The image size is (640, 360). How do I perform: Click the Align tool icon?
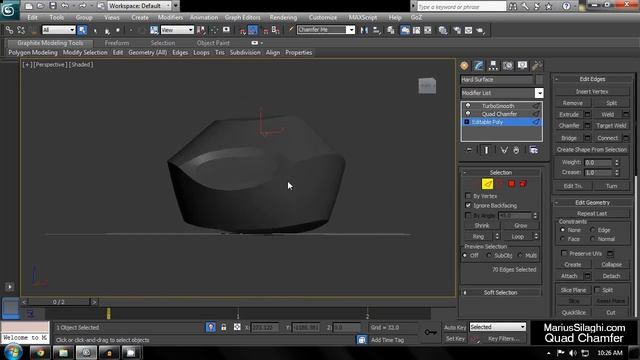(376, 30)
